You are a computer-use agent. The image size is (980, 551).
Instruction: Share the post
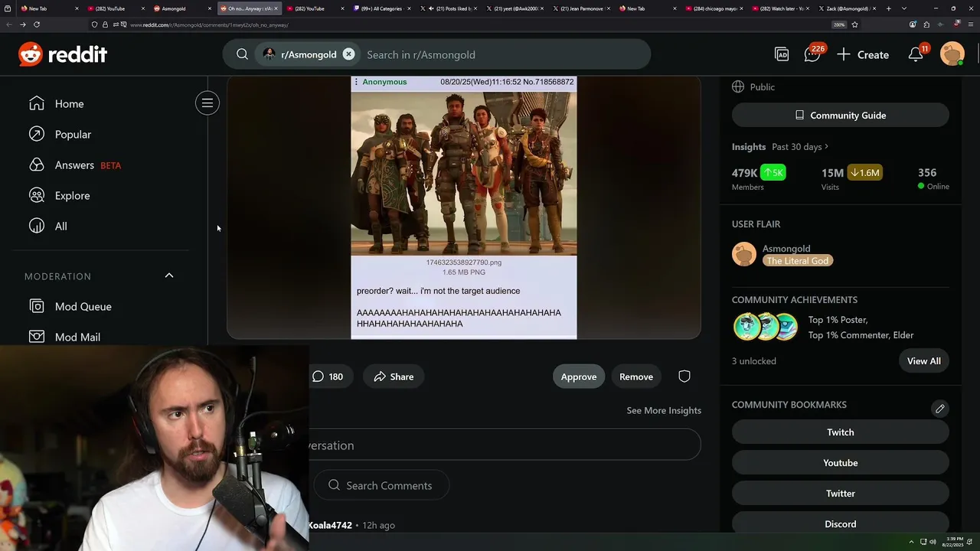(394, 377)
